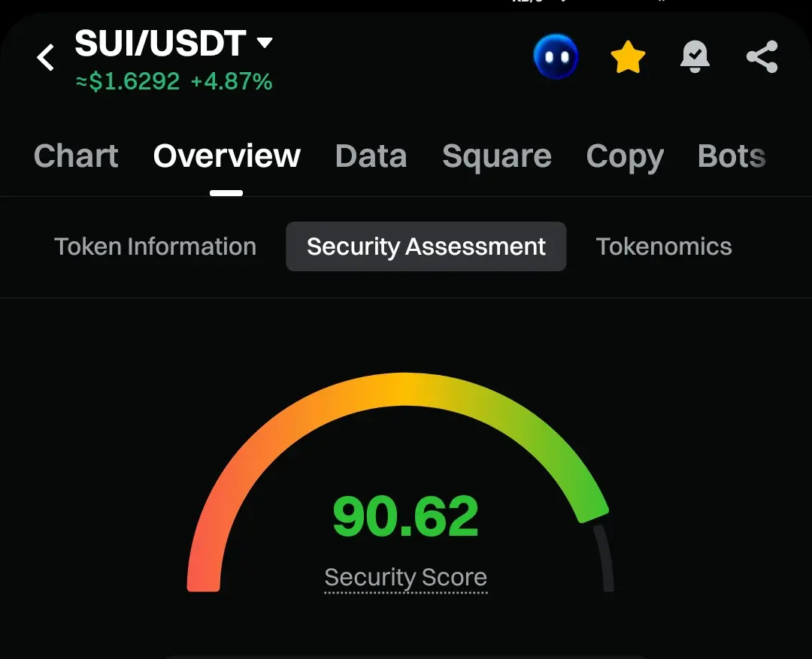Open the Data tab

tap(371, 156)
